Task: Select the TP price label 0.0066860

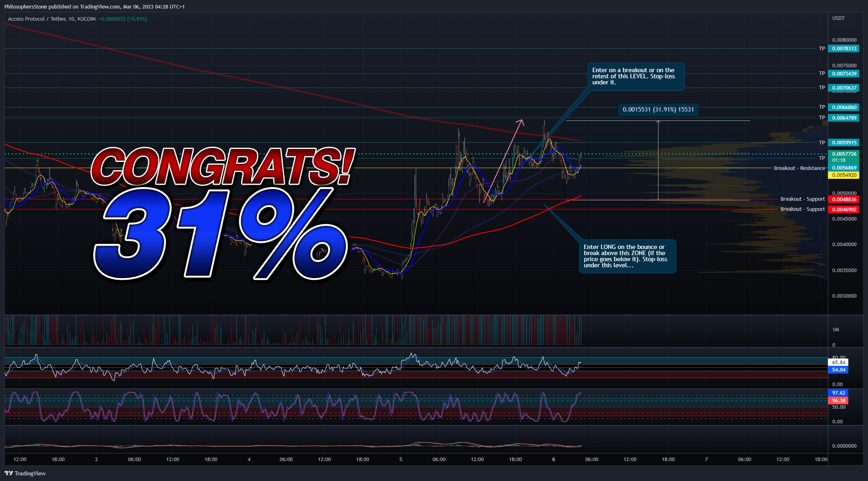Action: (x=844, y=107)
